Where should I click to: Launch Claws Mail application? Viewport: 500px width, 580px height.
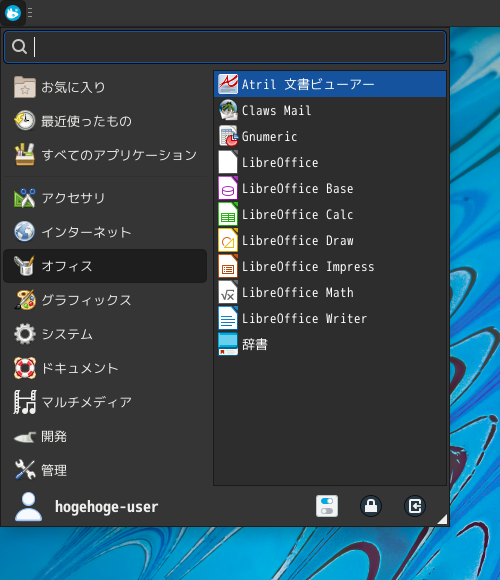[330, 110]
